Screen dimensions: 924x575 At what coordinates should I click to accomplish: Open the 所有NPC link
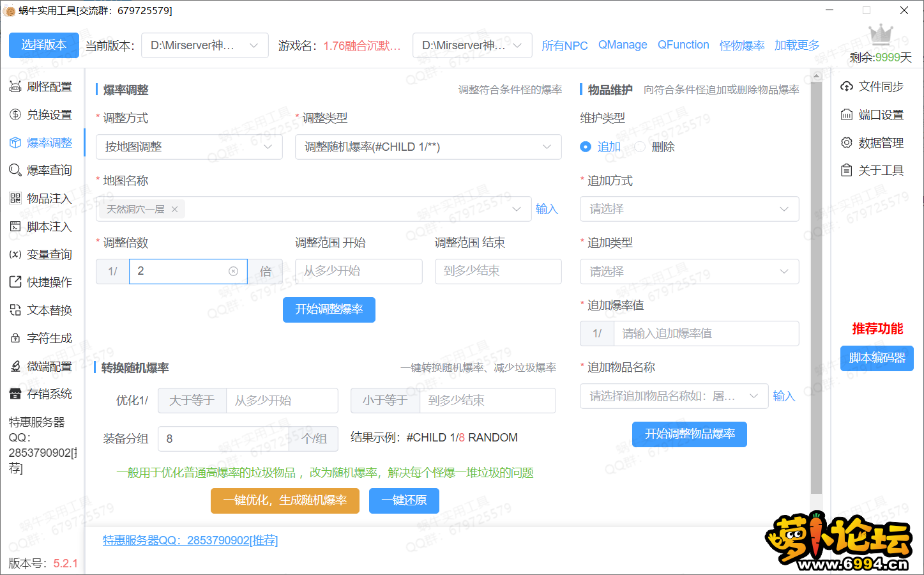pos(564,45)
